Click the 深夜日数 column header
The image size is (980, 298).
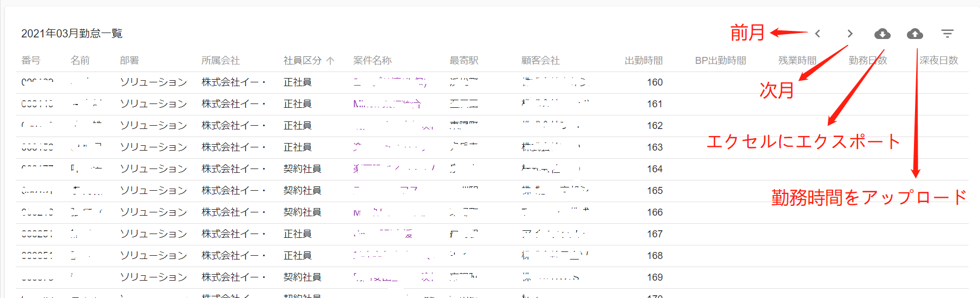coord(939,61)
